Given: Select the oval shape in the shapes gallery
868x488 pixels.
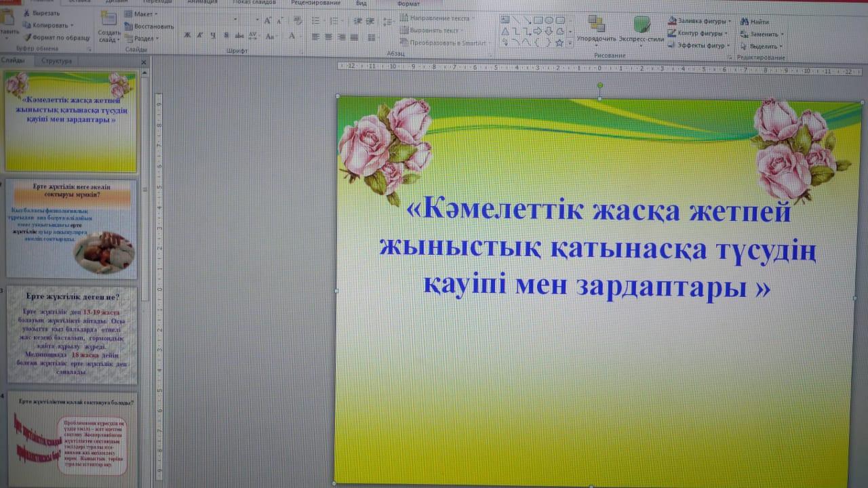Looking at the screenshot, I should [x=550, y=20].
